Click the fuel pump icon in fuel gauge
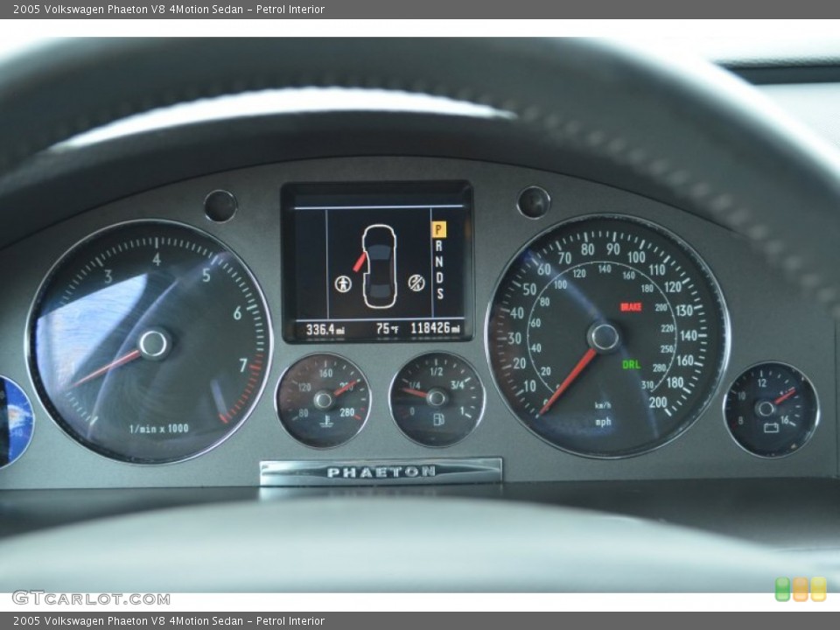The width and height of the screenshot is (840, 630). tap(438, 419)
